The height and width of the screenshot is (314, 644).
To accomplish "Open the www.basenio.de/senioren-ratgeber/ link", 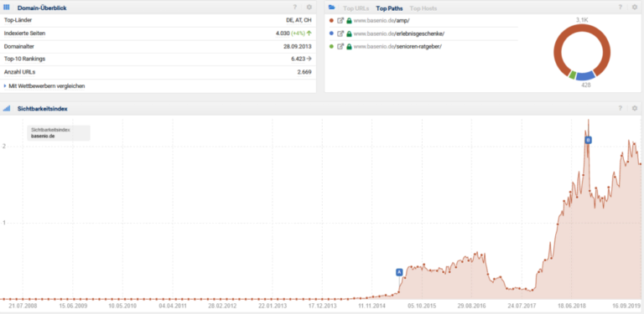I will [397, 47].
